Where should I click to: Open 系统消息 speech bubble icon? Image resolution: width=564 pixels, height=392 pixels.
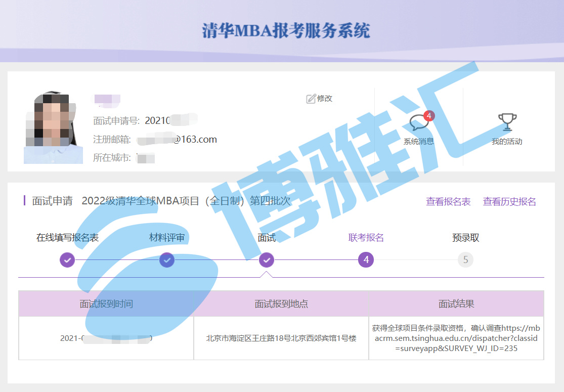tap(419, 122)
